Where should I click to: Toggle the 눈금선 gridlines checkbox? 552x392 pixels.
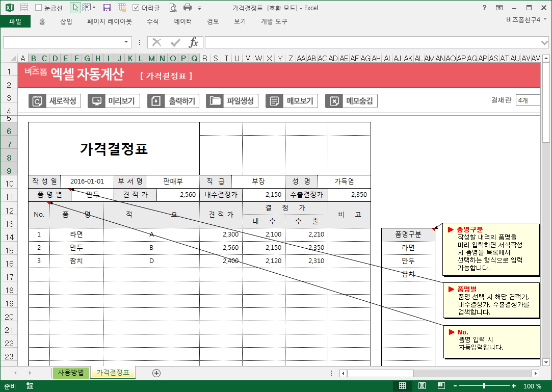point(39,8)
